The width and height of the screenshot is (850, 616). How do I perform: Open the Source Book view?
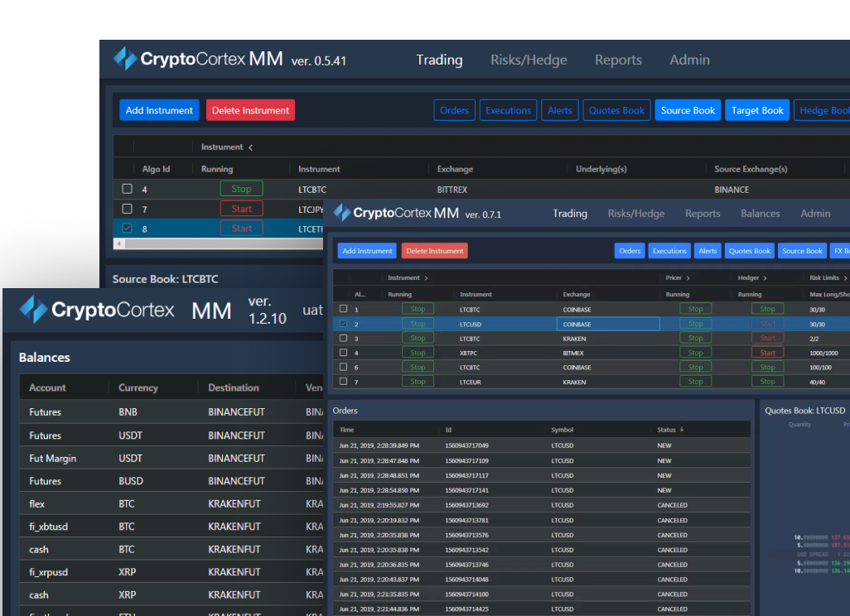[687, 109]
